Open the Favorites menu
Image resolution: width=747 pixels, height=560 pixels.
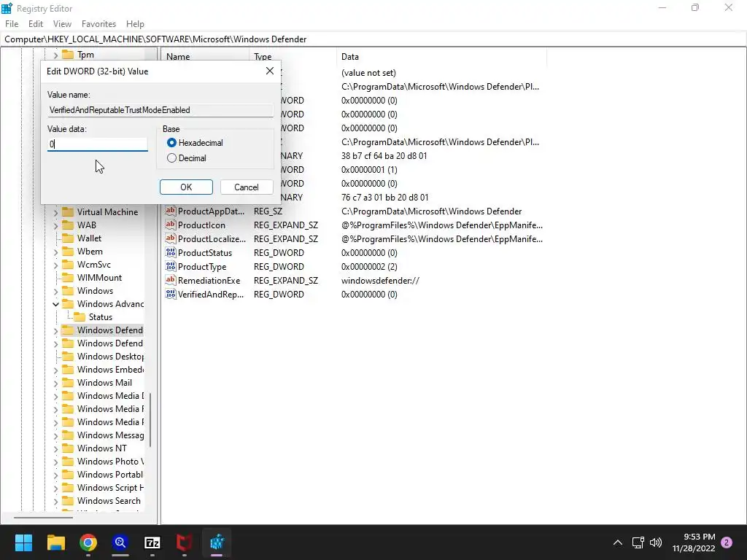pyautogui.click(x=98, y=24)
